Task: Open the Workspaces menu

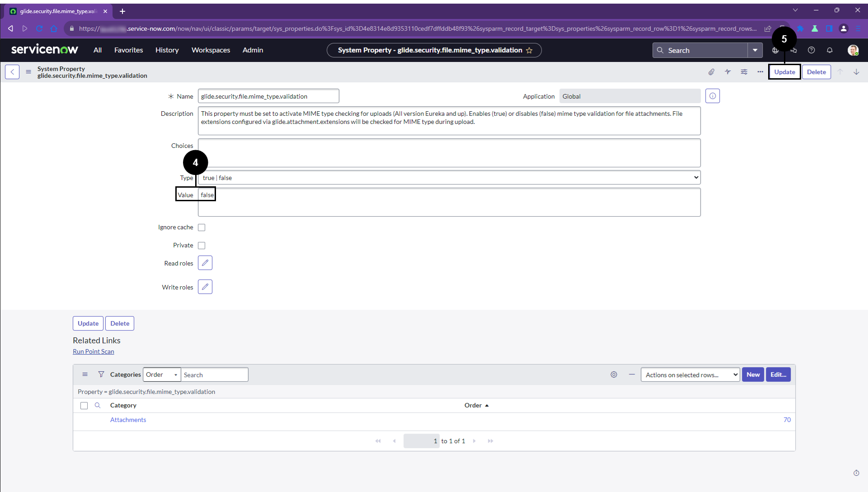Action: [x=211, y=50]
